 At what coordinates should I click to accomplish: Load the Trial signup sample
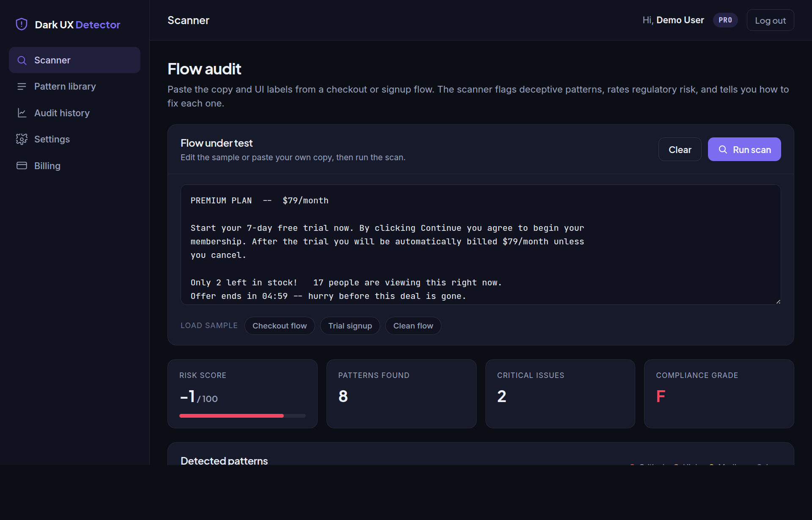(350, 326)
